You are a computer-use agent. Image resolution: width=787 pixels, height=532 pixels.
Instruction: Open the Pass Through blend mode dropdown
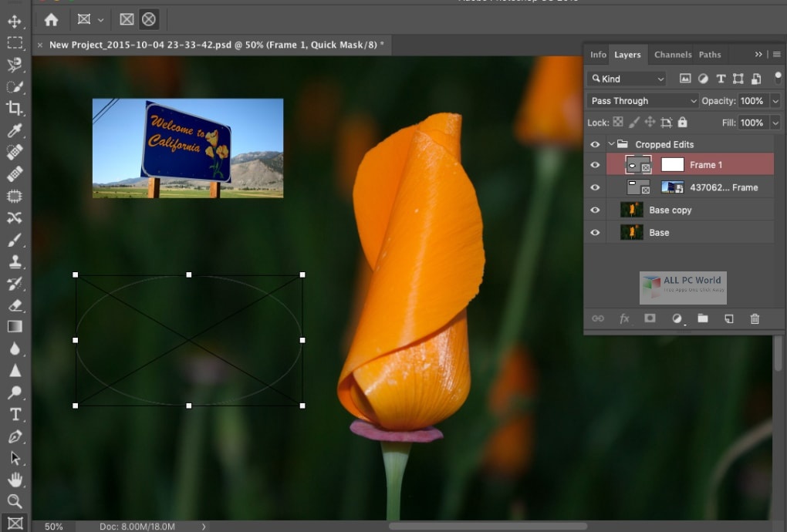[x=643, y=101]
